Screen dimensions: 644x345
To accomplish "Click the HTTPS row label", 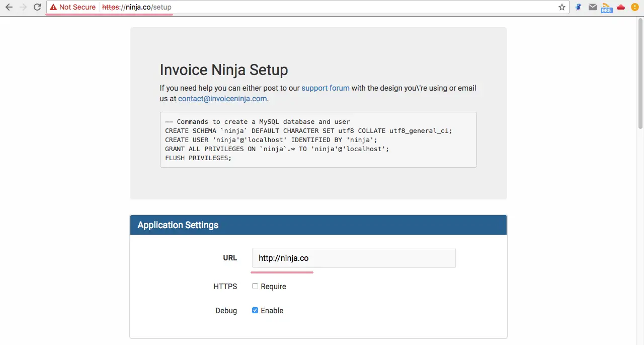I will 225,286.
